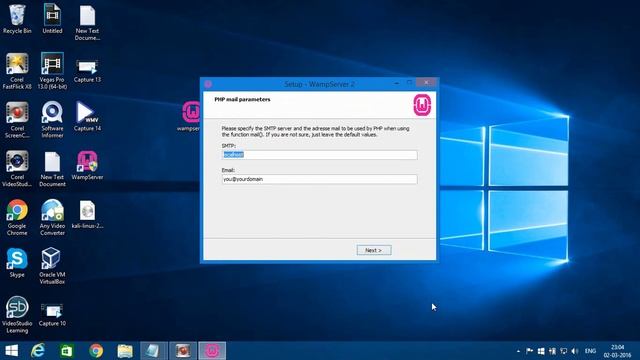Open Corel FastFlick X8 shortcut

(x=17, y=71)
